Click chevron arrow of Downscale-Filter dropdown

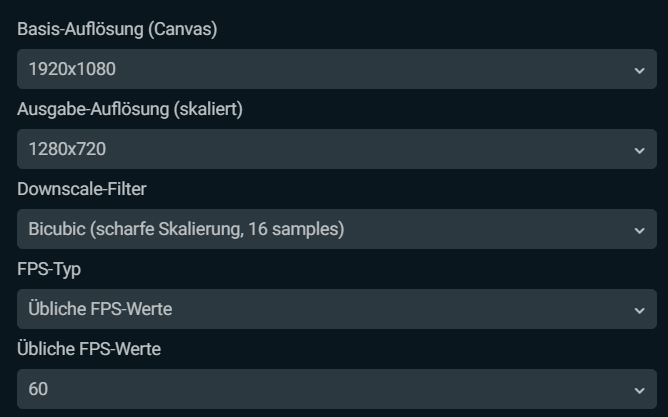point(639,230)
